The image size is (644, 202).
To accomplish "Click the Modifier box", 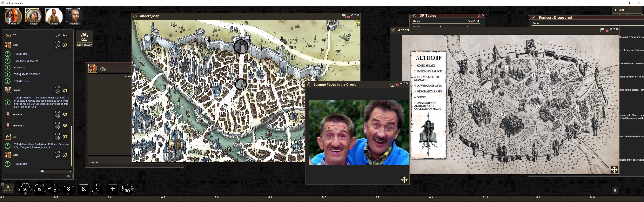I will click(8, 188).
